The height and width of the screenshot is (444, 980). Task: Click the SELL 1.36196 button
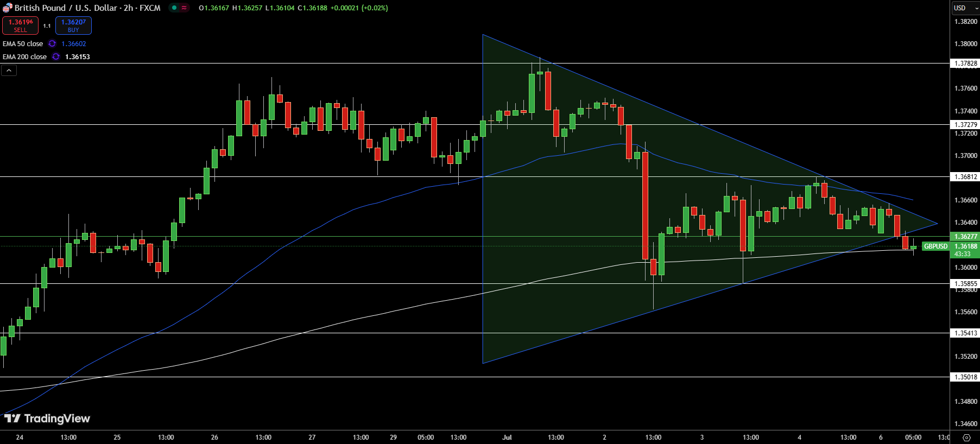coord(20,26)
